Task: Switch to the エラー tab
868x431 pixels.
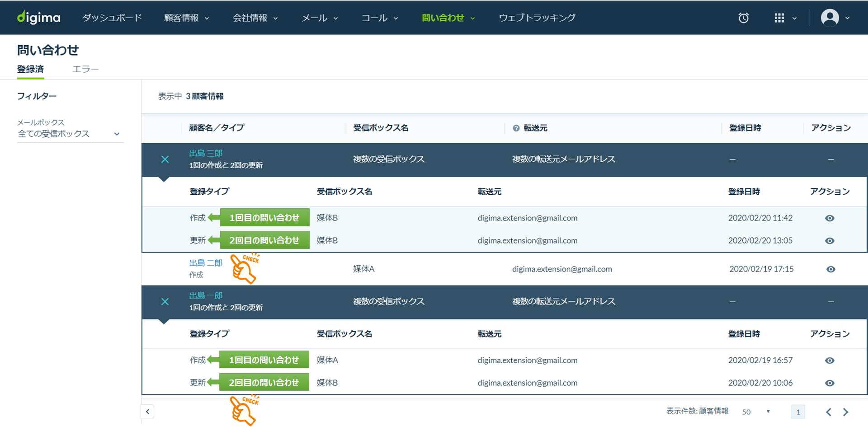Action: point(85,69)
